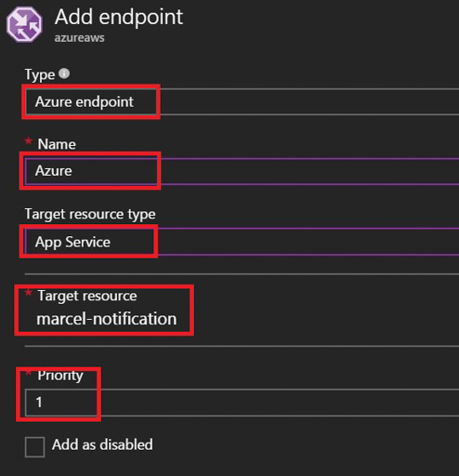
Task: Click the 'Add as disabled' label text
Action: point(102,444)
